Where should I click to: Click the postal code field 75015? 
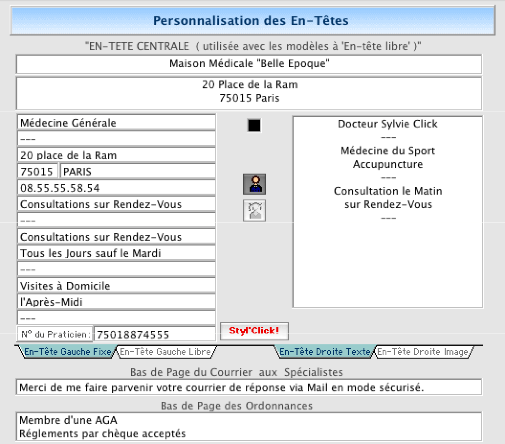pyautogui.click(x=37, y=172)
